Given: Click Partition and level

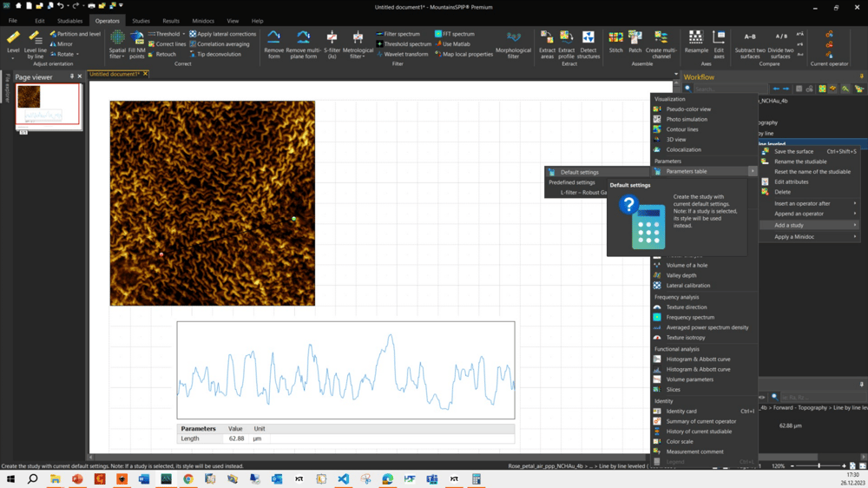Looking at the screenshot, I should coord(76,34).
